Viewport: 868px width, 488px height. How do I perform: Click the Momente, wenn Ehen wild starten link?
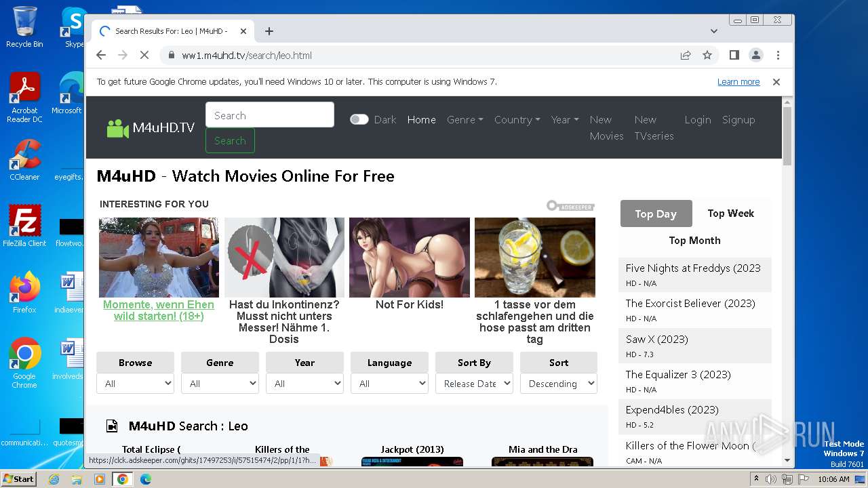[159, 310]
